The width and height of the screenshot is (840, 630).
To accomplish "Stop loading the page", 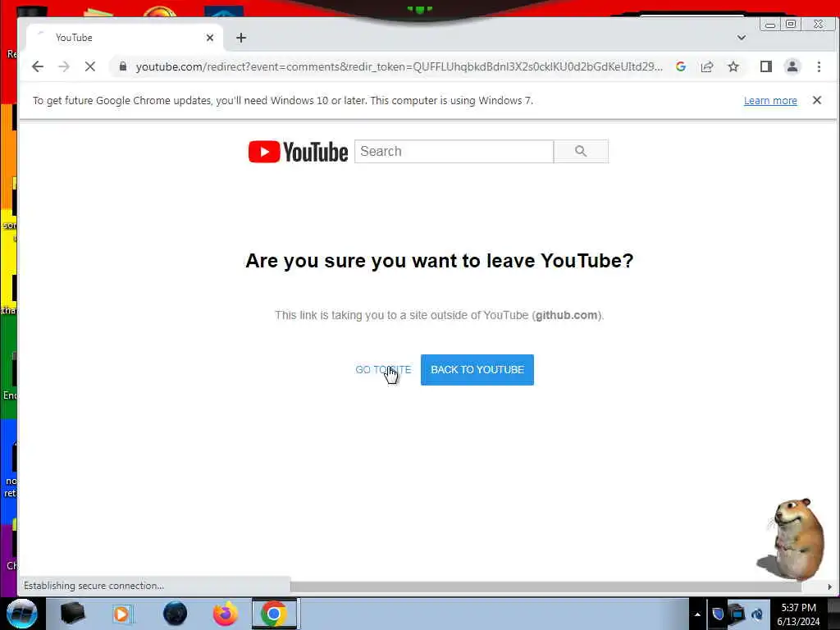I will click(x=90, y=66).
